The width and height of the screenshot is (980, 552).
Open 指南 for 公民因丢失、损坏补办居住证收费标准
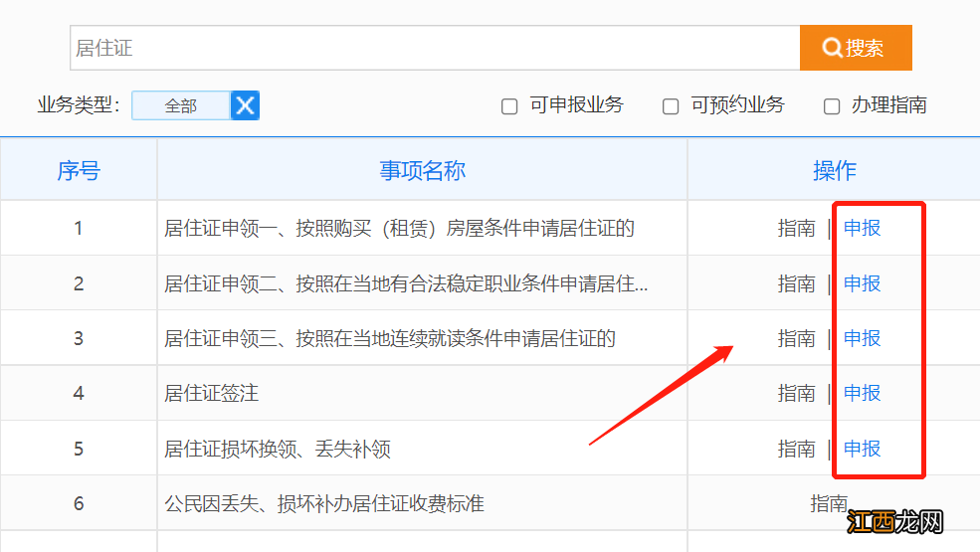tap(829, 503)
